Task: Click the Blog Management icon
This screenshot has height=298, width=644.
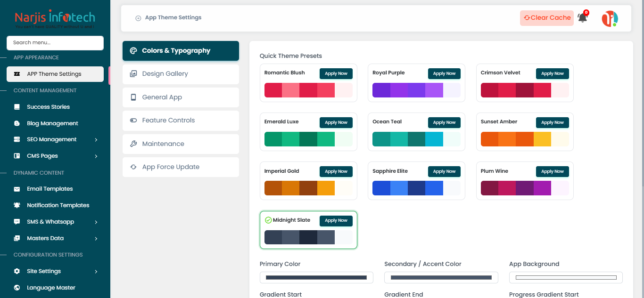Action: coord(17,123)
